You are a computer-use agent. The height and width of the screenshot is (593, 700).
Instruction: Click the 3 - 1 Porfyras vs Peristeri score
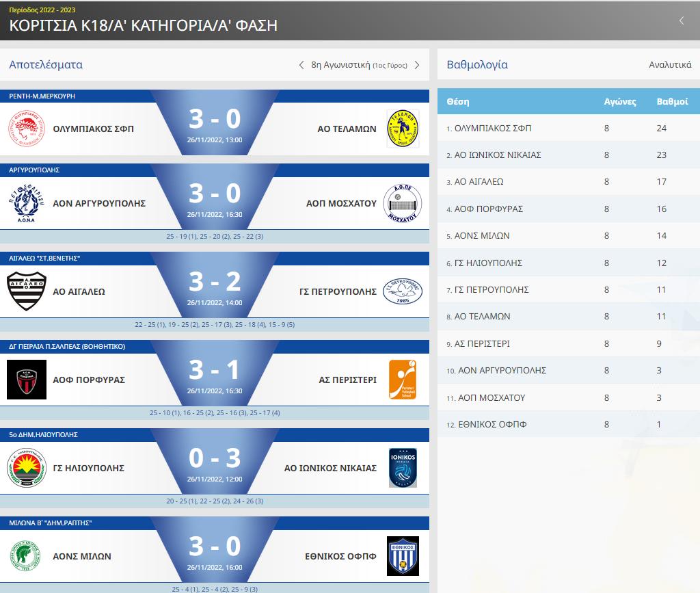[x=215, y=370]
